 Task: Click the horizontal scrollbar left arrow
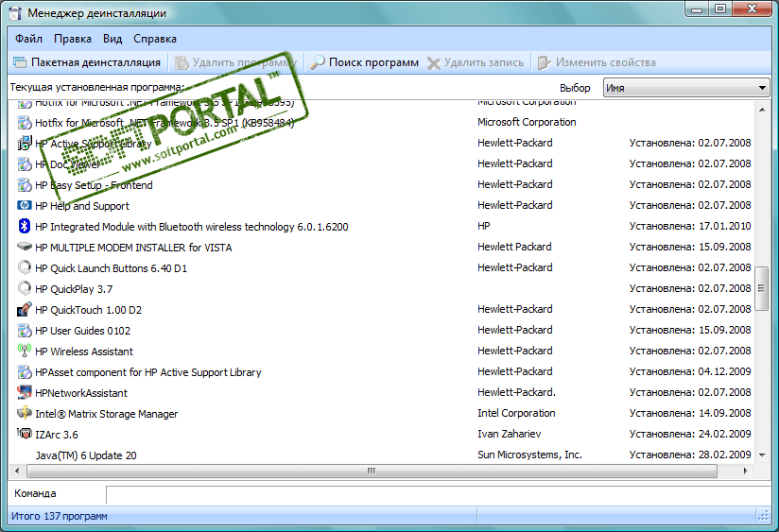point(17,471)
